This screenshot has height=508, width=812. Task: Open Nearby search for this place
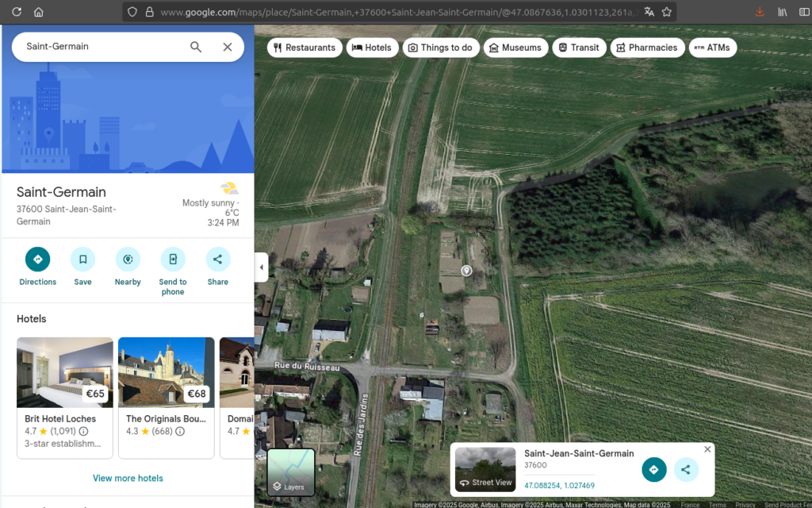[128, 260]
